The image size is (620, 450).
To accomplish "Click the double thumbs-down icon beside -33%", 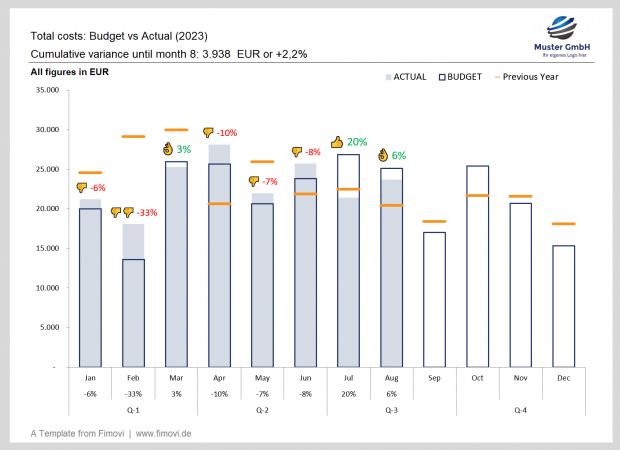I will tap(122, 212).
